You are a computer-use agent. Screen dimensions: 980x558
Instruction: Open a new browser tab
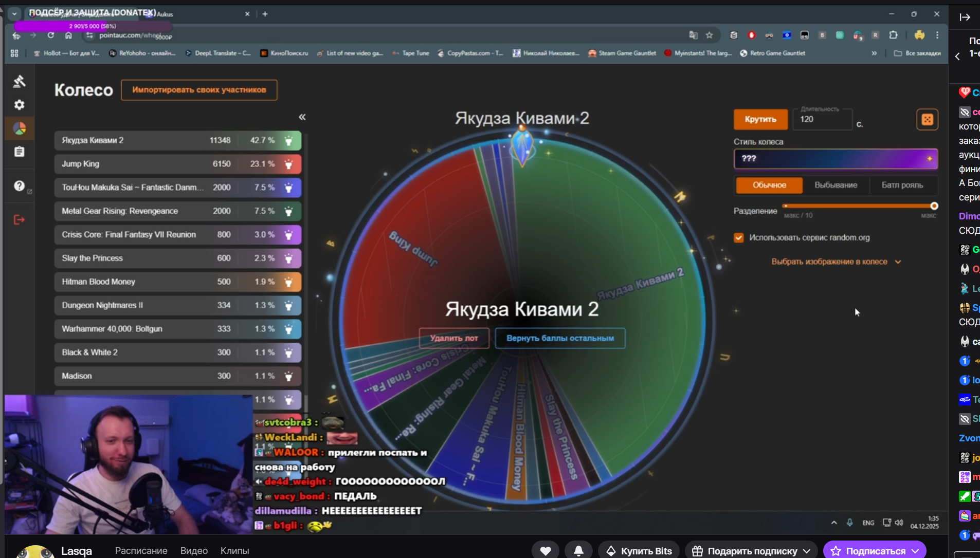pyautogui.click(x=265, y=14)
